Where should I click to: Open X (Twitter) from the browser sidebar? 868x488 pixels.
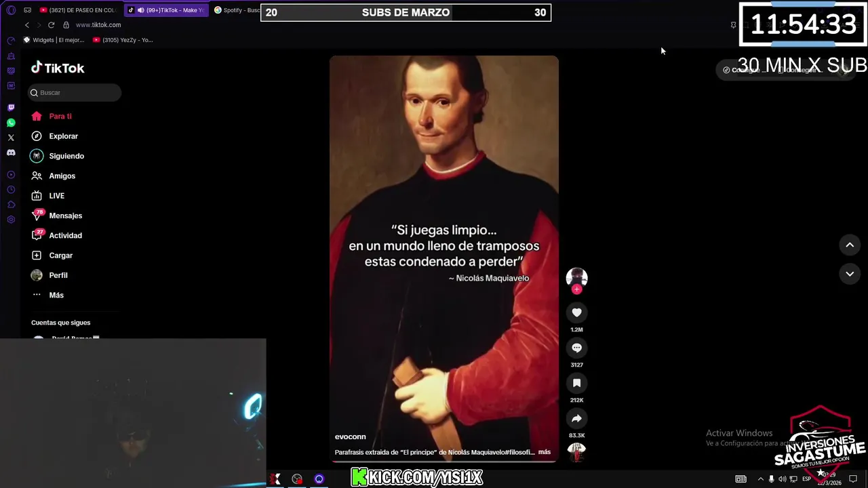point(11,138)
